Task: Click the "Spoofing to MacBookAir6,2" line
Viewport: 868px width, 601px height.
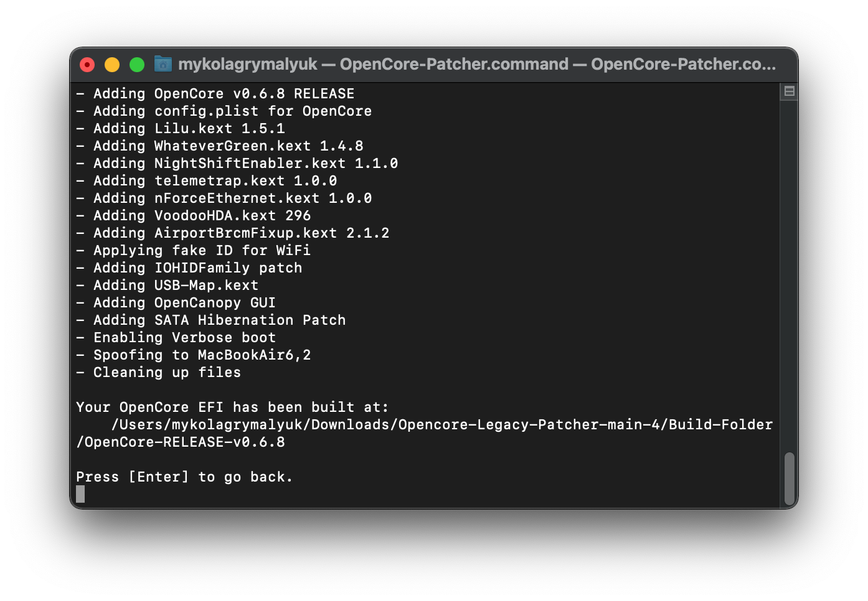Action: [202, 355]
